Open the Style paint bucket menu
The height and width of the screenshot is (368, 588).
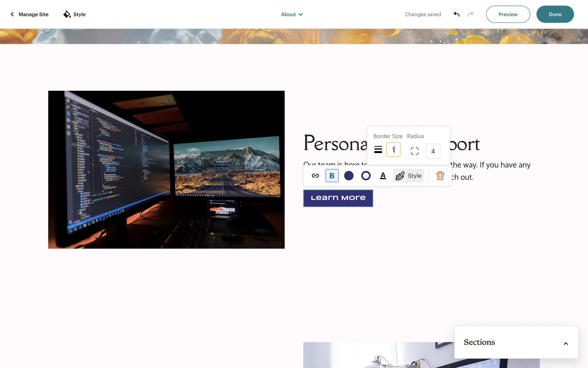pos(74,14)
